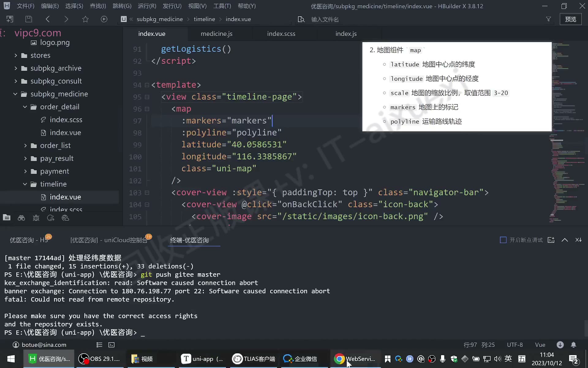Expand the stores folder
Image resolution: width=588 pixels, height=368 pixels.
coord(16,55)
